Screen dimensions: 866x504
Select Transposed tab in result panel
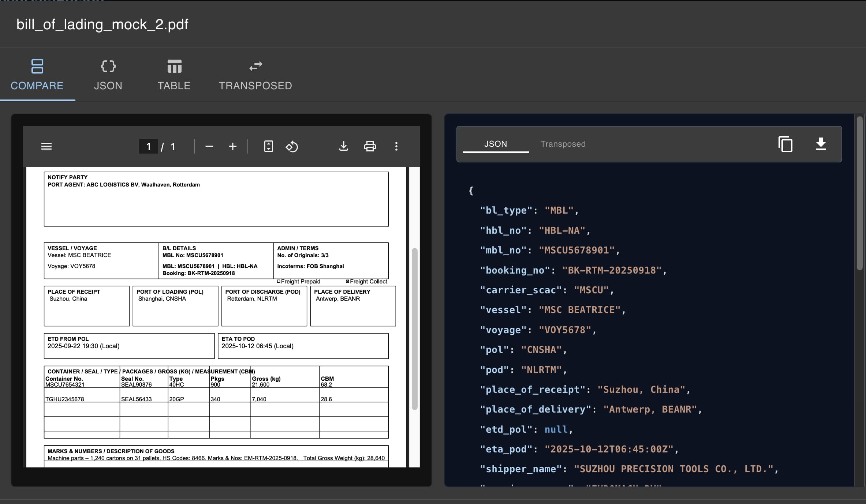coord(563,144)
